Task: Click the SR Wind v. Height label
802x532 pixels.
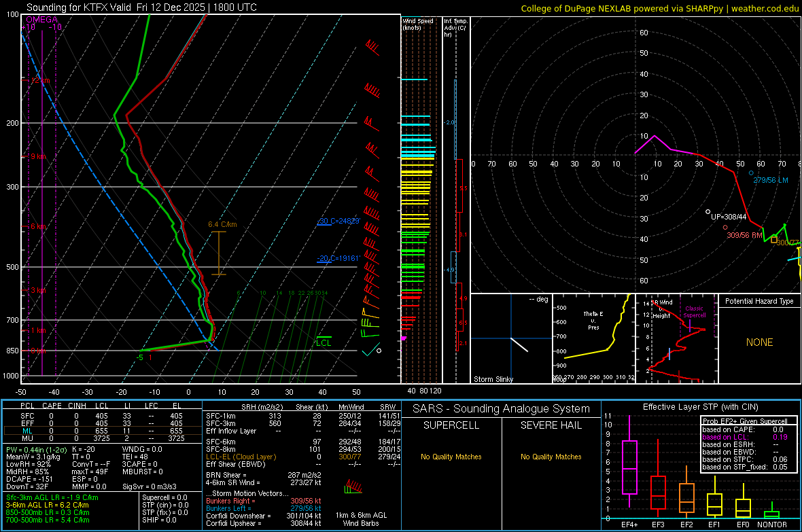Action: (663, 309)
